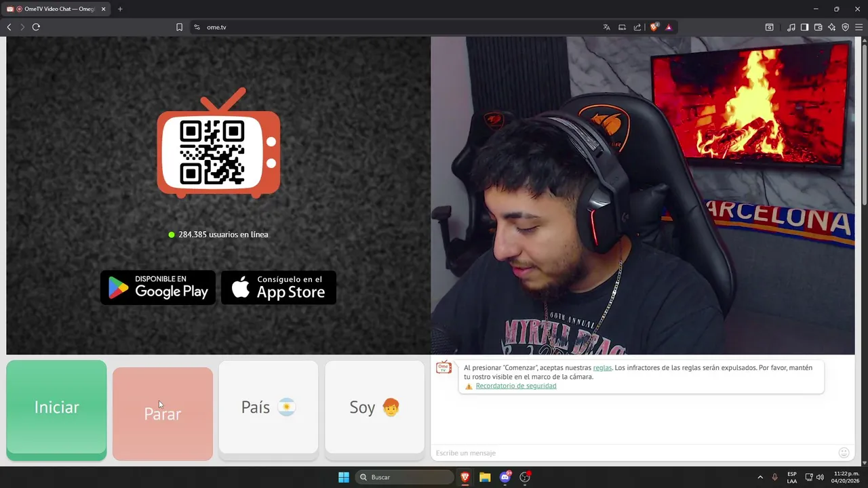This screenshot has width=868, height=488.
Task: Open the browser hamburger menu
Action: (859, 27)
